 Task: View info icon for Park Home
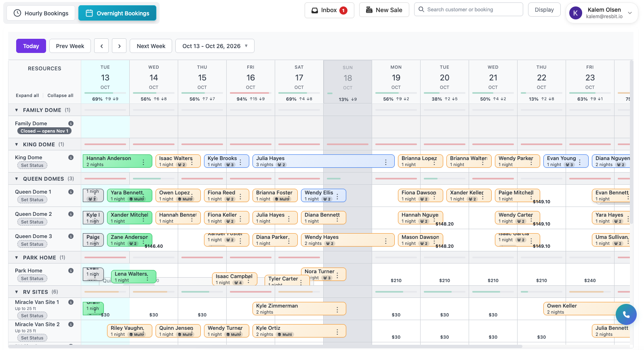click(x=71, y=271)
